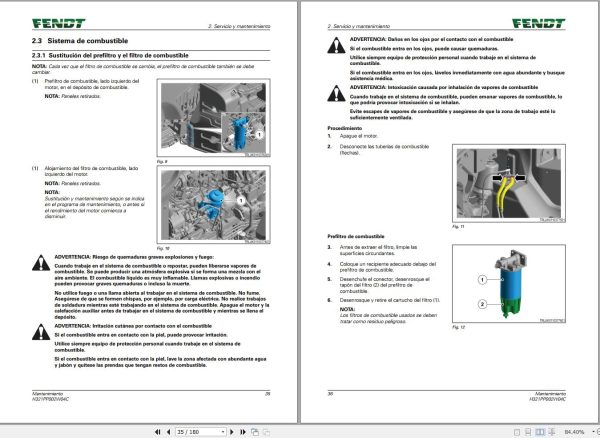600x438 pixels.
Task: Click step 4 'Coloque un recipiente adecuado'
Action: pos(388,267)
